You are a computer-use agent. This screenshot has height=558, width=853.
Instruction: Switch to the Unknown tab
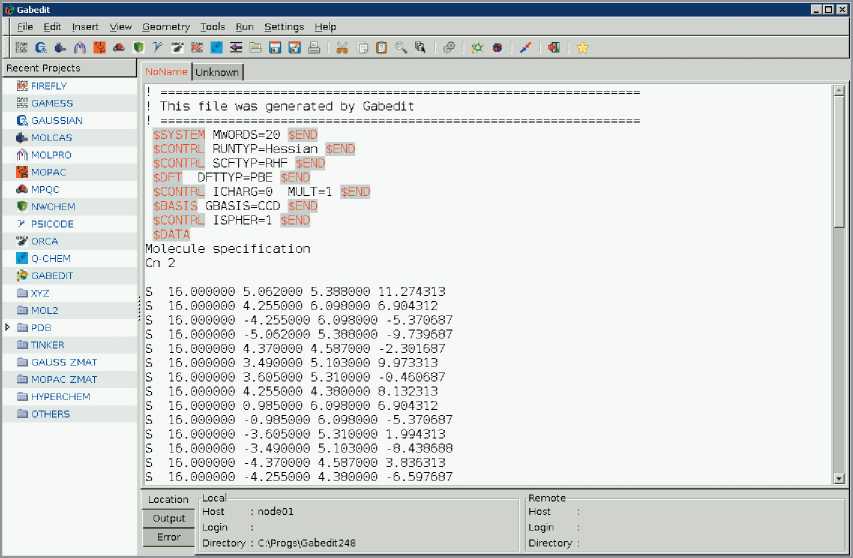(217, 72)
